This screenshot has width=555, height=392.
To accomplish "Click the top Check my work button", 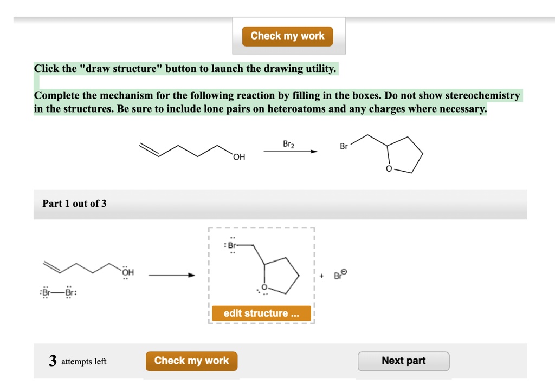I will (x=288, y=36).
